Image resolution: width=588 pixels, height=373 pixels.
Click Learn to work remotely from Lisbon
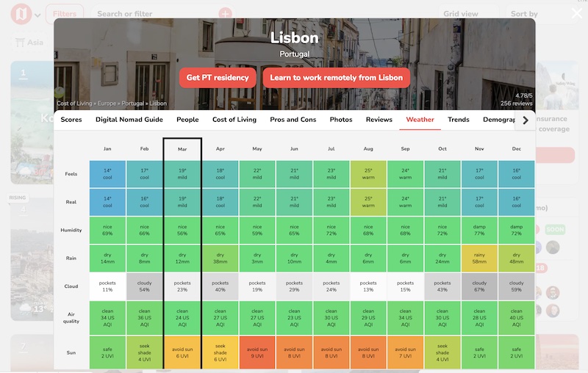pos(337,78)
